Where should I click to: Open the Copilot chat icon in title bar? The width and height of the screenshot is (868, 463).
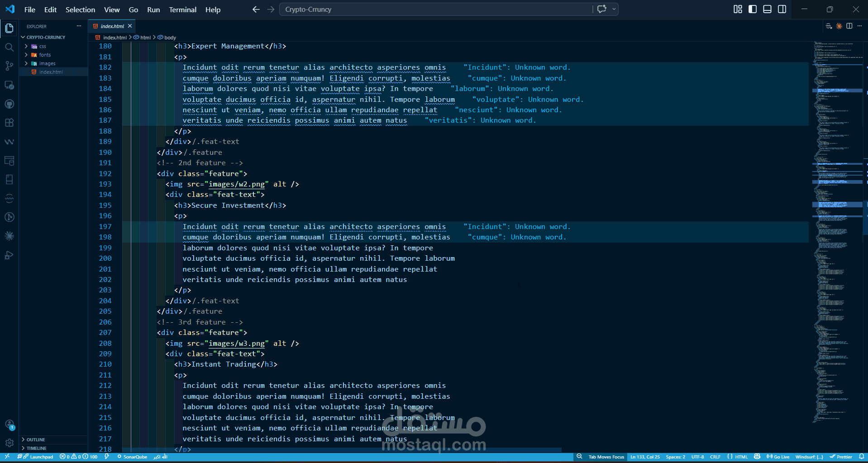[x=601, y=9]
